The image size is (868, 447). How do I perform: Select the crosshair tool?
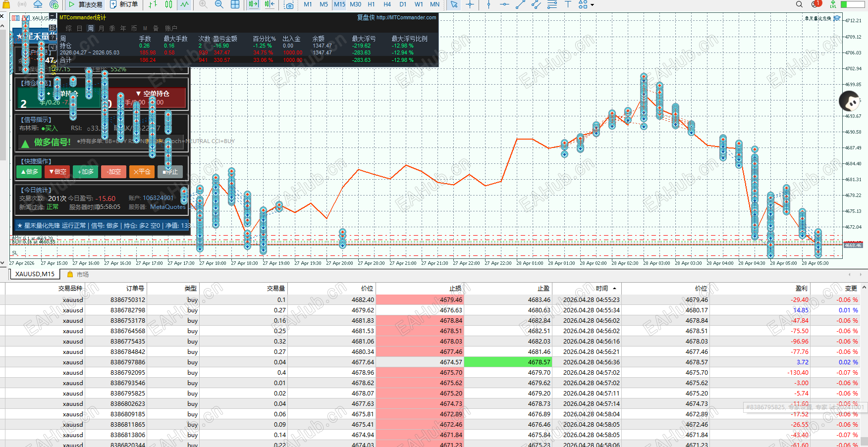click(x=470, y=4)
